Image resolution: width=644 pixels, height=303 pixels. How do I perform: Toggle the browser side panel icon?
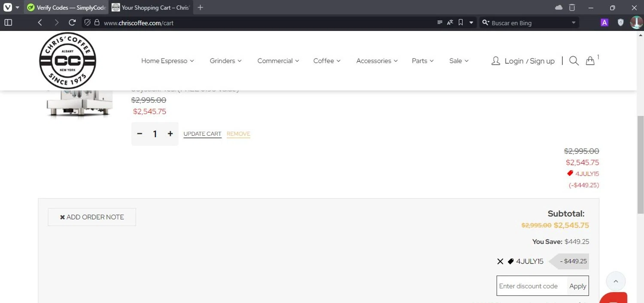(8, 22)
